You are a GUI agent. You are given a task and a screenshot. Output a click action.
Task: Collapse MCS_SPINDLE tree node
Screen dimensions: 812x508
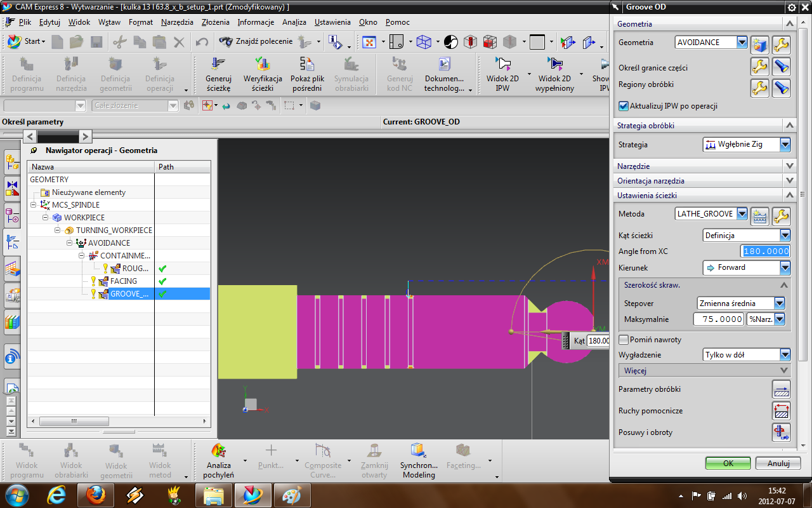[33, 204]
